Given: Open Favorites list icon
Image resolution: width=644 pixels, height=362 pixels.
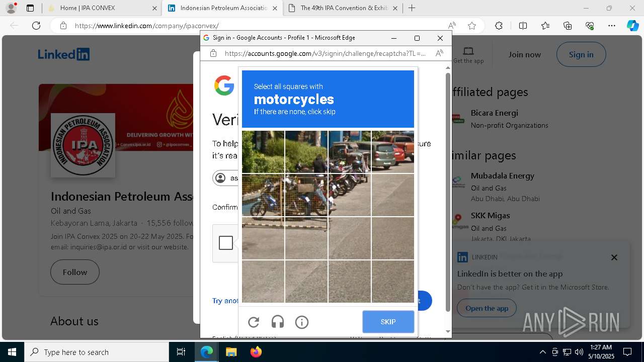Looking at the screenshot, I should click(545, 26).
